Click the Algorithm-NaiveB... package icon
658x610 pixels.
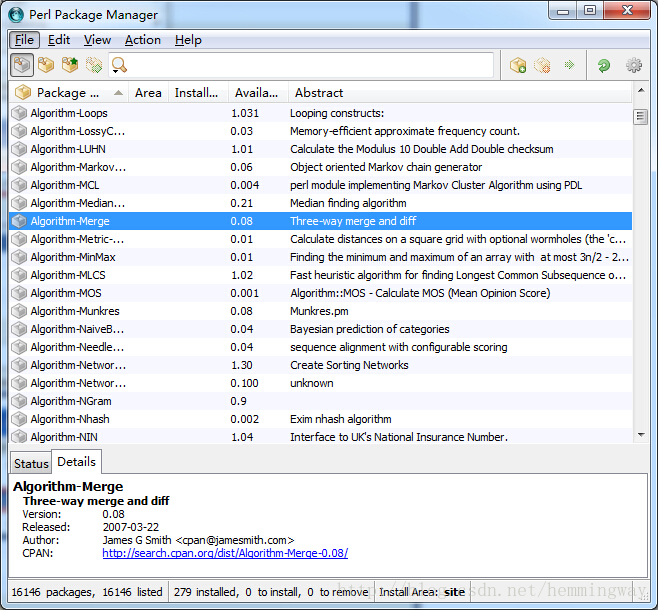(x=19, y=329)
